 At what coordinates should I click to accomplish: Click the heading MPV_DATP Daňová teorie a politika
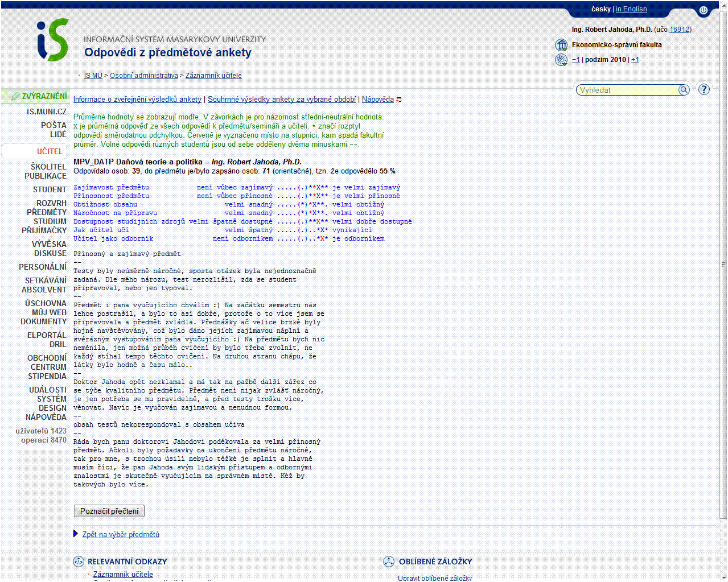click(x=138, y=162)
